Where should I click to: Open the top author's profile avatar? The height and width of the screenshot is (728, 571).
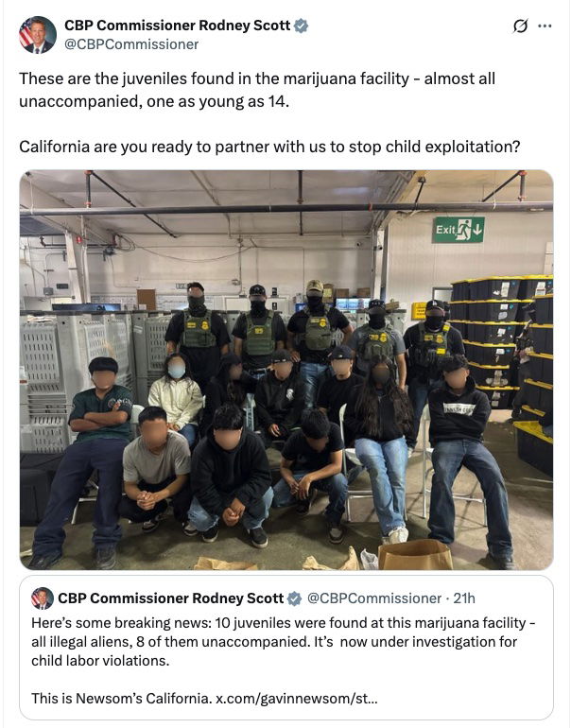coord(38,35)
